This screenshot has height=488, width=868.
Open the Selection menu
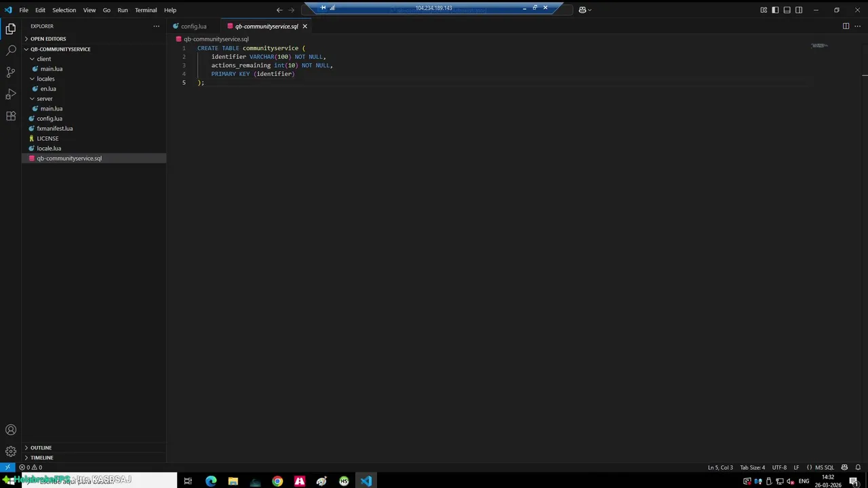click(x=64, y=10)
